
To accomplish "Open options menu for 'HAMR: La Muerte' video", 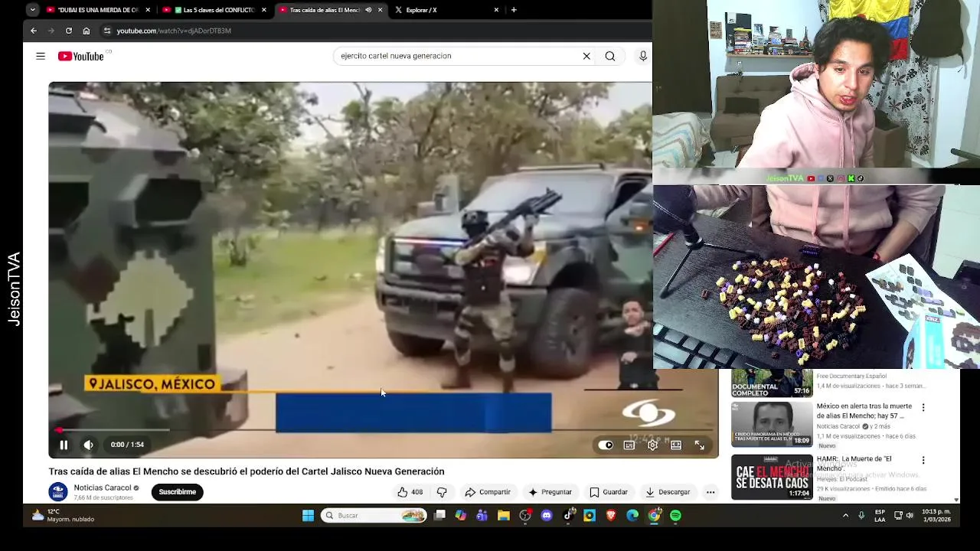I will click(x=923, y=460).
